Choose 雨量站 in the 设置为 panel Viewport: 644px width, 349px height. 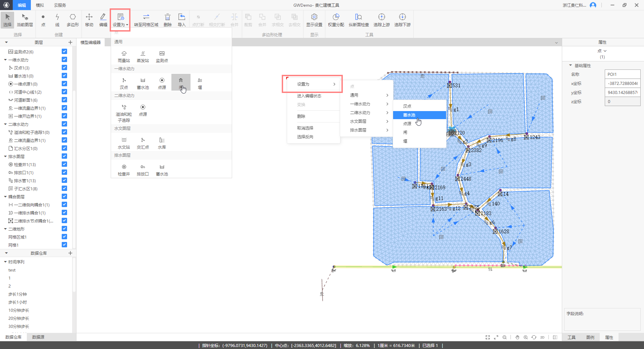coord(124,56)
